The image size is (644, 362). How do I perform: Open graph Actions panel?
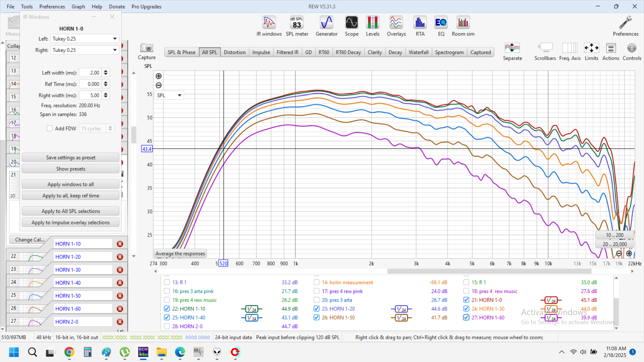611,52
